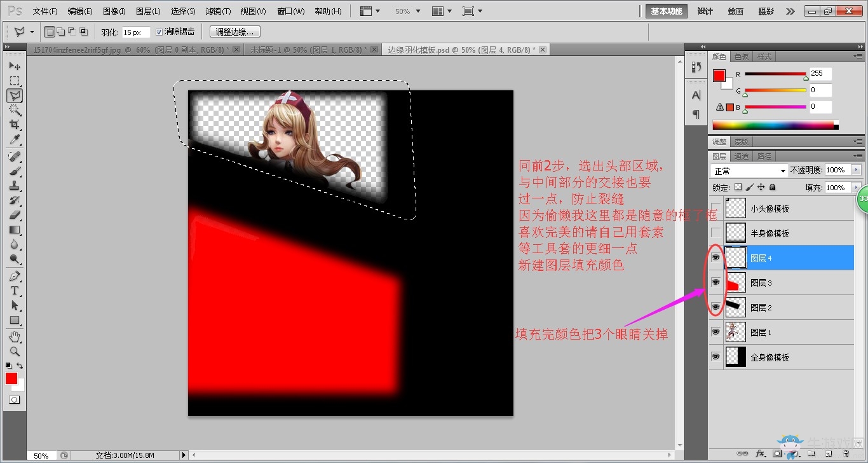Hide 图层 3 via eye icon
Viewport: 868px width, 463px height.
tap(716, 282)
